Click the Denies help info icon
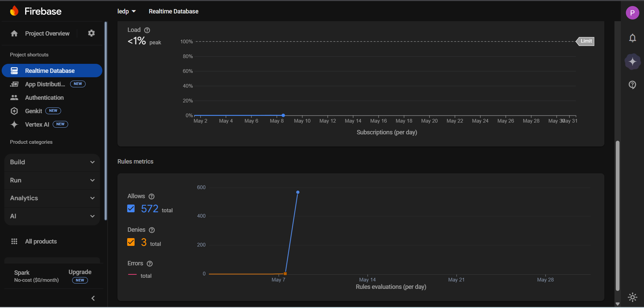This screenshot has height=308, width=644. point(152,230)
